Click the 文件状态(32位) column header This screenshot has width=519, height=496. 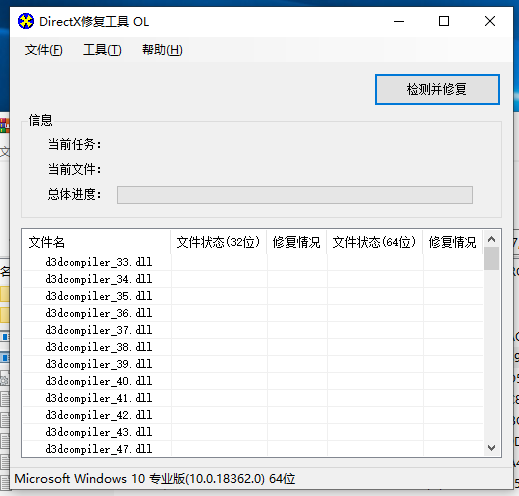pos(219,242)
